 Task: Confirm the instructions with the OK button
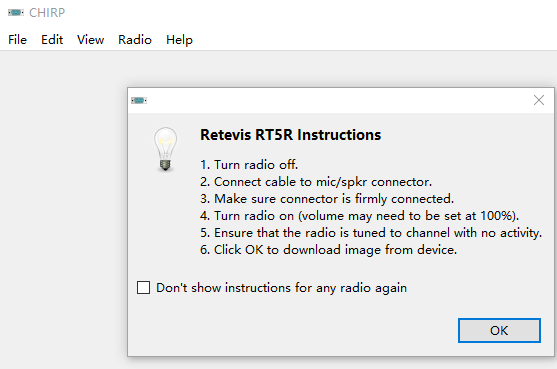coord(499,331)
